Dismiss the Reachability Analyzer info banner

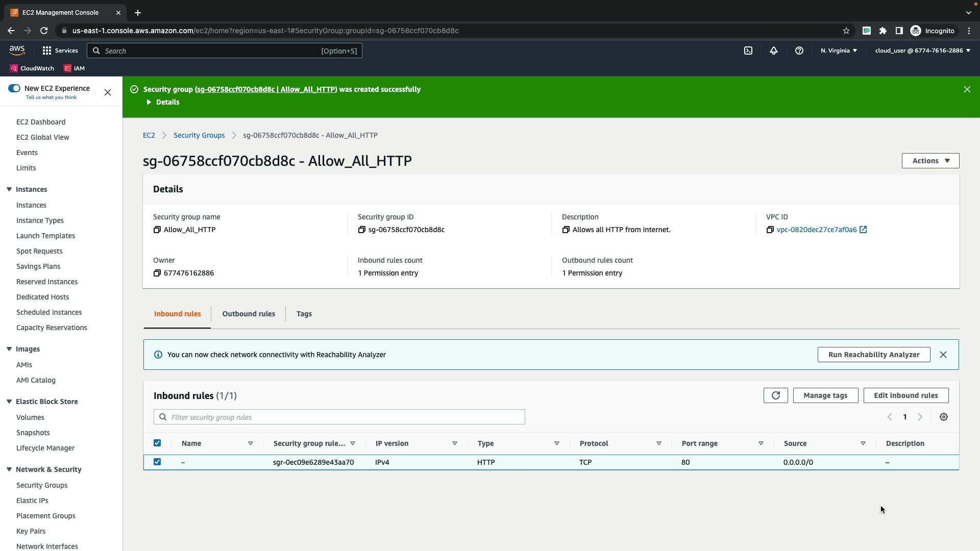coord(943,355)
